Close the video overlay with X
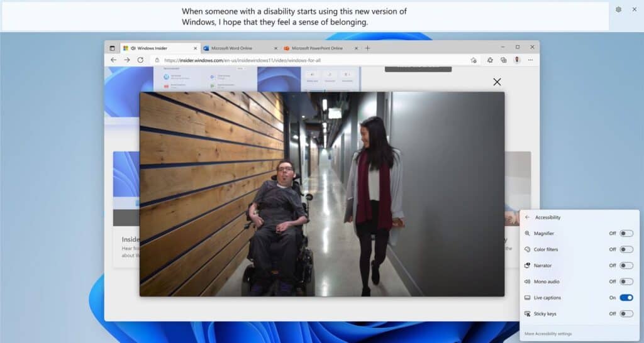 coord(497,82)
